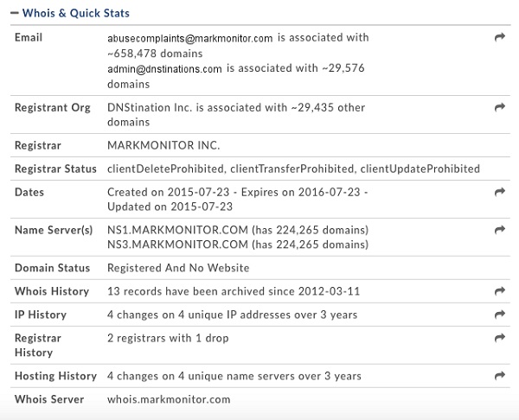Click the MARKMONITOR INC. registrar value
This screenshot has width=519, height=420.
(163, 145)
